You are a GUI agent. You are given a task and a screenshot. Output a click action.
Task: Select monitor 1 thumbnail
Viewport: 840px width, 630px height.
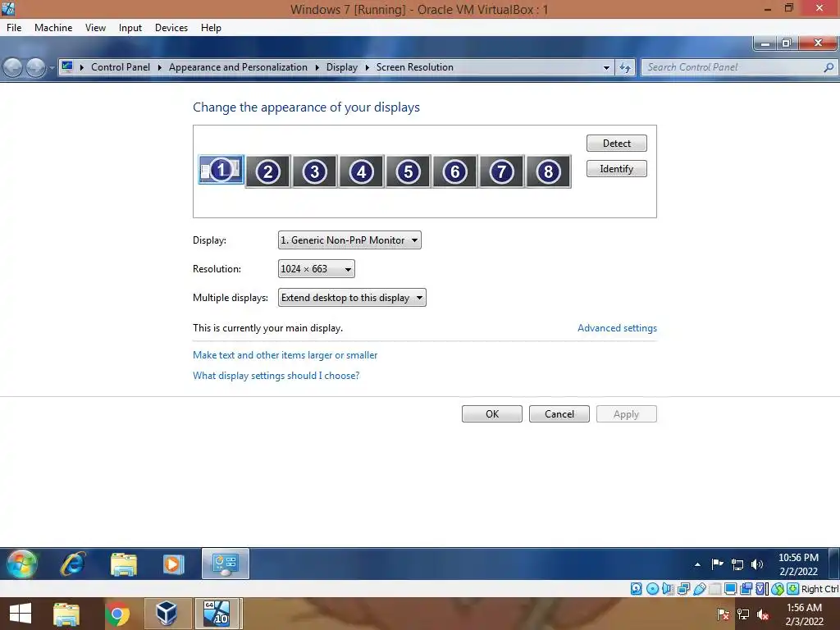click(x=221, y=170)
